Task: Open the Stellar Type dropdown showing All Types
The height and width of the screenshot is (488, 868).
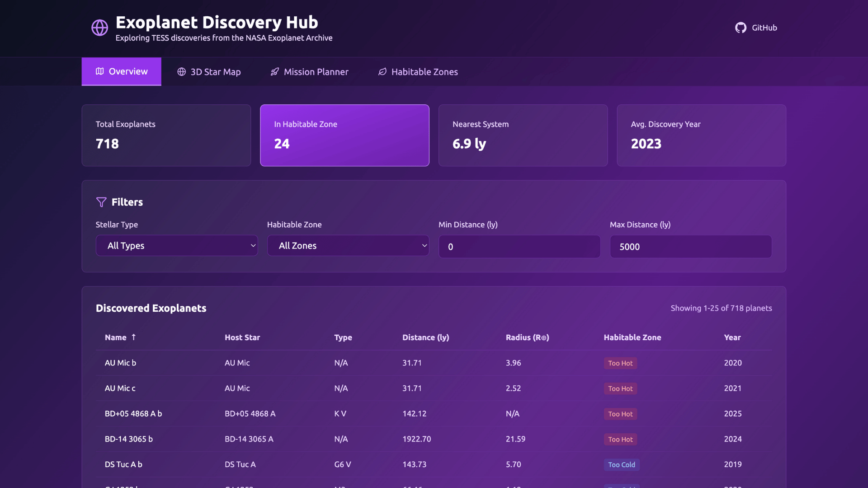Action: (x=177, y=245)
